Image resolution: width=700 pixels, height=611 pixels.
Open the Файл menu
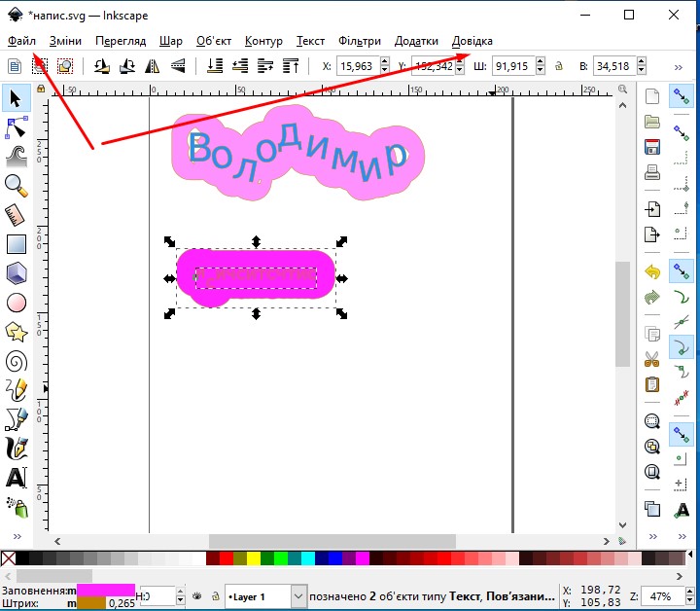pyautogui.click(x=21, y=41)
